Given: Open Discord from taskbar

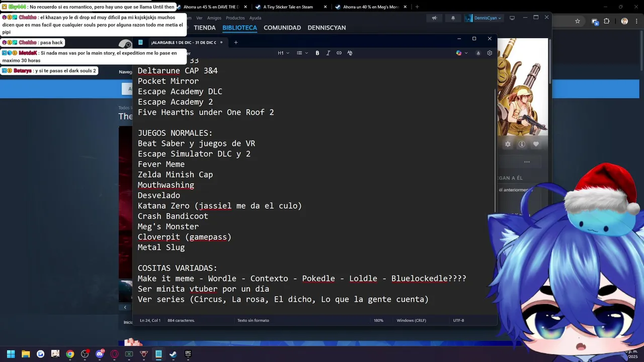Looking at the screenshot, I should 100,354.
